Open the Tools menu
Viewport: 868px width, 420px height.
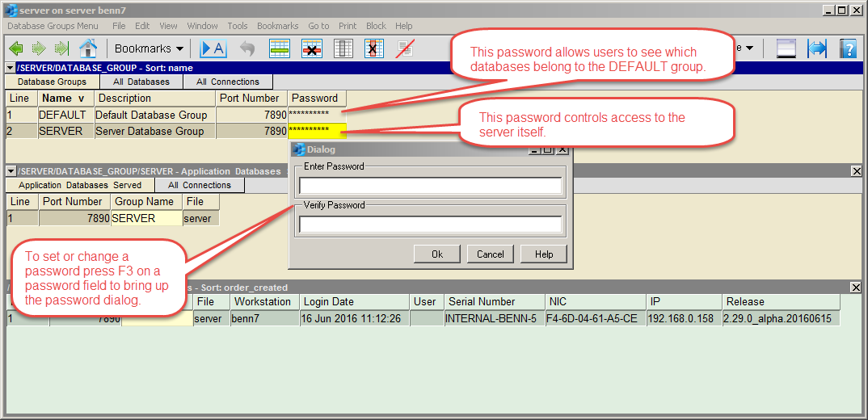[x=238, y=26]
